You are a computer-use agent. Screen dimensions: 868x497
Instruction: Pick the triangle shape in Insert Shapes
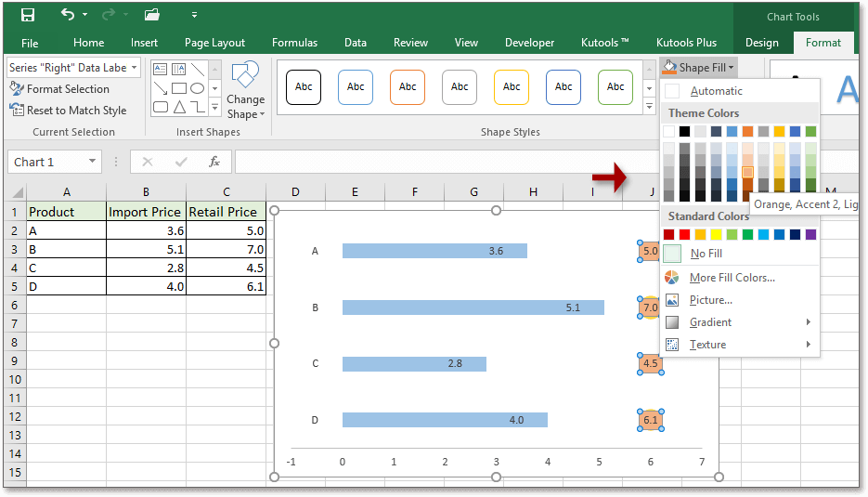[178, 107]
